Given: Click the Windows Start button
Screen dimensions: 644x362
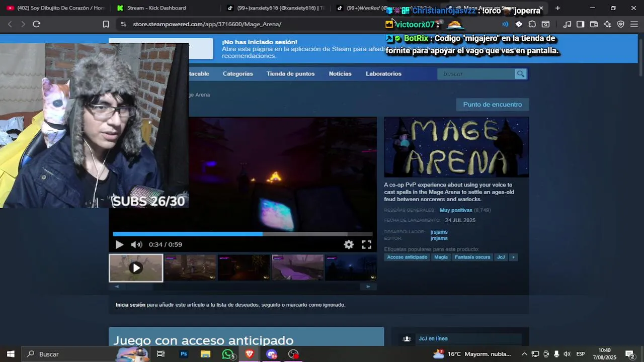Looking at the screenshot, I should tap(11, 354).
